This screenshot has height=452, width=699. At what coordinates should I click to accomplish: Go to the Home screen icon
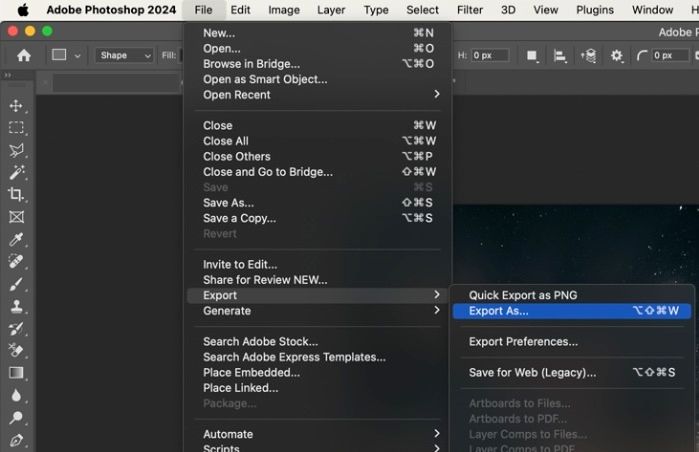(24, 55)
